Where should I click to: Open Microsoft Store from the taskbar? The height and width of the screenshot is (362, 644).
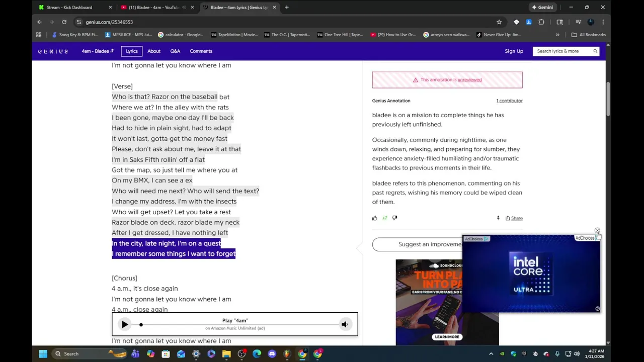[x=166, y=354]
